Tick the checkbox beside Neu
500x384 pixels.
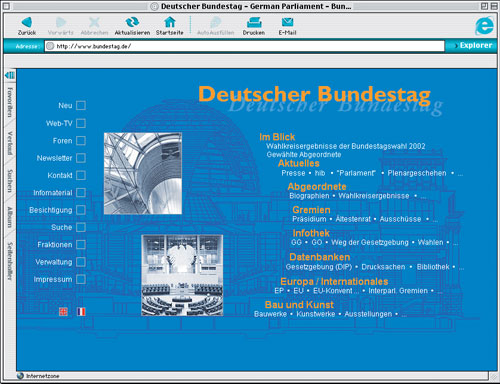(81, 105)
